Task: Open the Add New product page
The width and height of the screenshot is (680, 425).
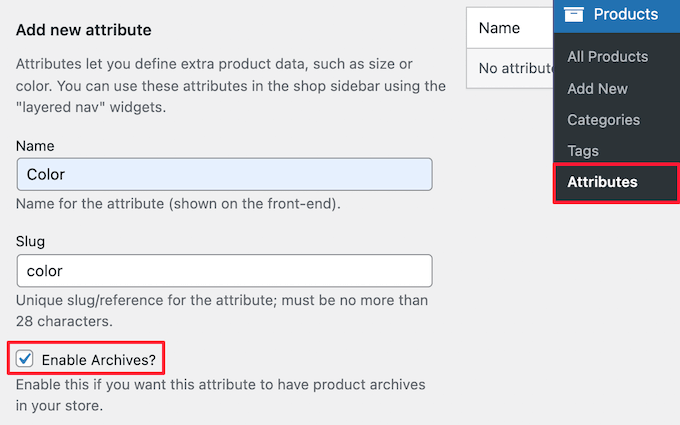Action: coord(597,88)
